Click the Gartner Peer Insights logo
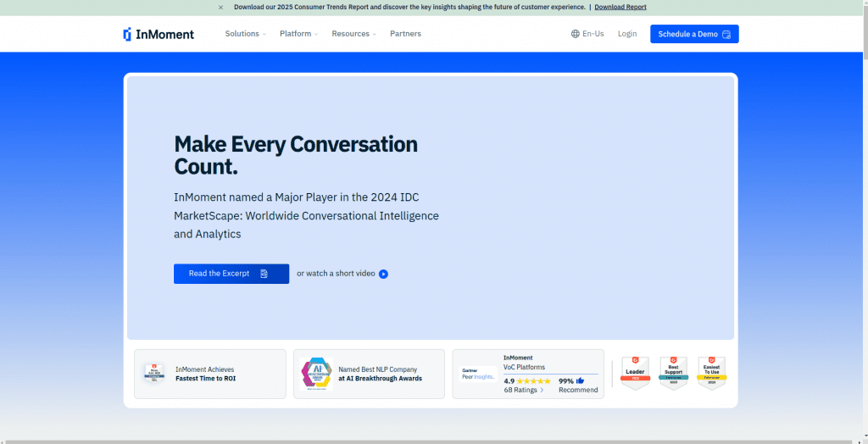Screen dimensions: 868x444 pyautogui.click(x=478, y=374)
